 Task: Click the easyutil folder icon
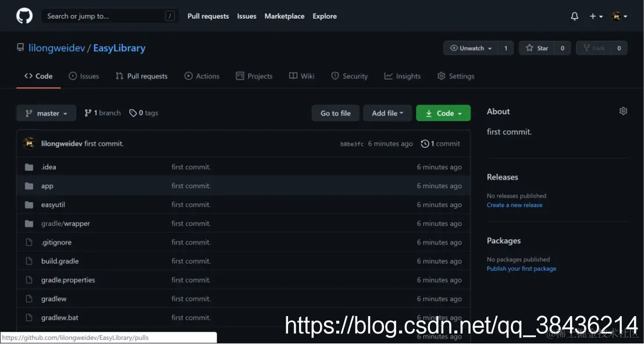pyautogui.click(x=29, y=205)
